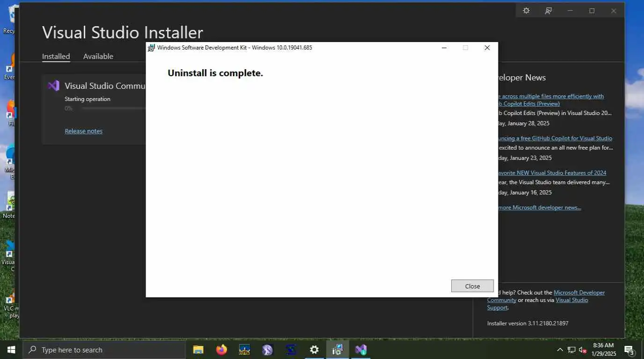
Task: Open File Explorer from the taskbar
Action: [x=198, y=350]
